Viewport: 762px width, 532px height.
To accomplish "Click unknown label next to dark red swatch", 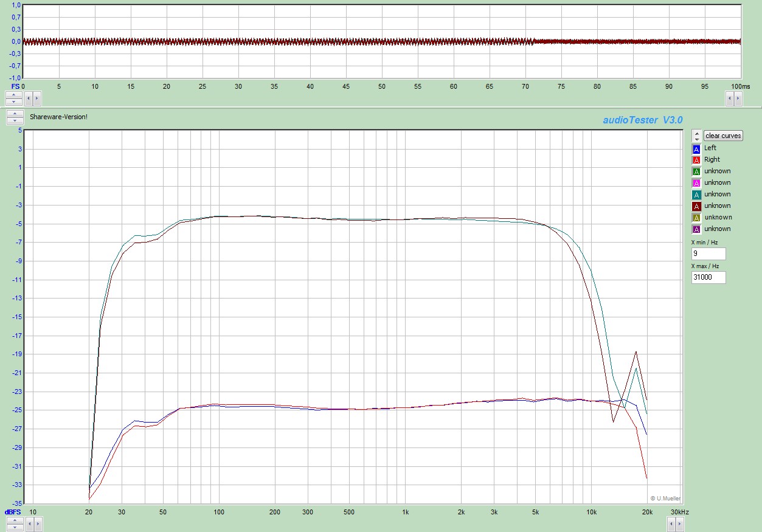I will (718, 206).
